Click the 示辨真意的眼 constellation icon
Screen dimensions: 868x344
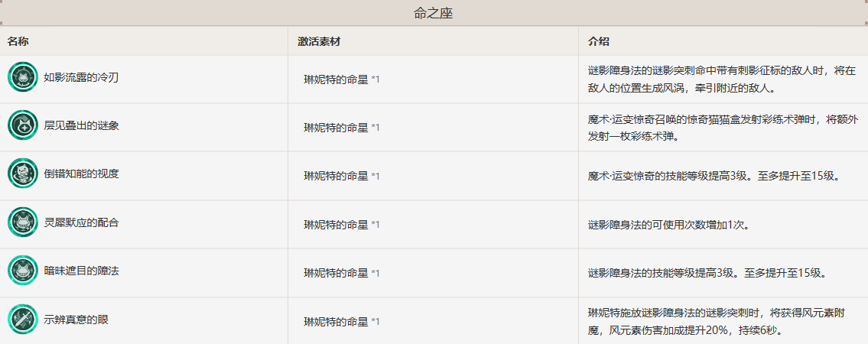tap(23, 320)
